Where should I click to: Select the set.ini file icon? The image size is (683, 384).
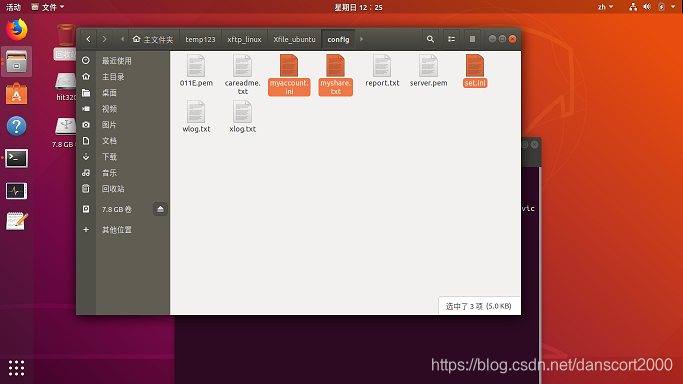[475, 66]
